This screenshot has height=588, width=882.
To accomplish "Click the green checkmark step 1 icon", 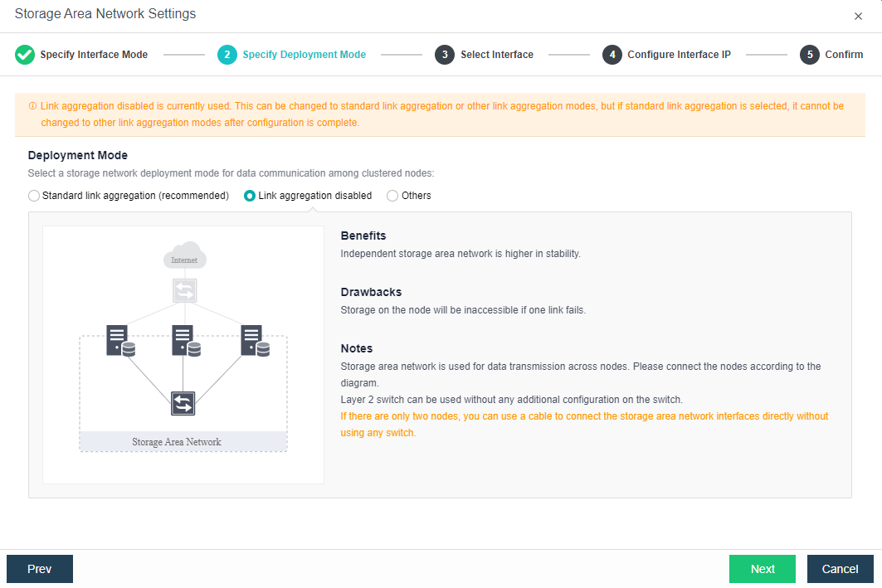I will pyautogui.click(x=25, y=55).
